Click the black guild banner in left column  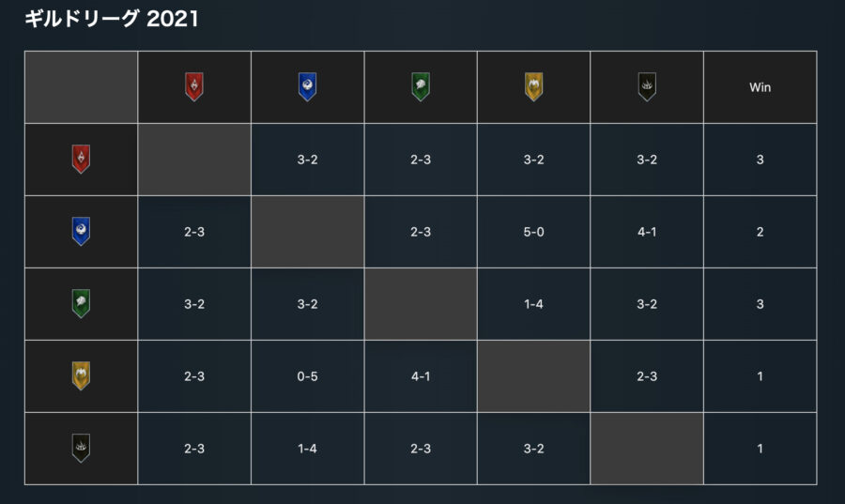click(81, 448)
